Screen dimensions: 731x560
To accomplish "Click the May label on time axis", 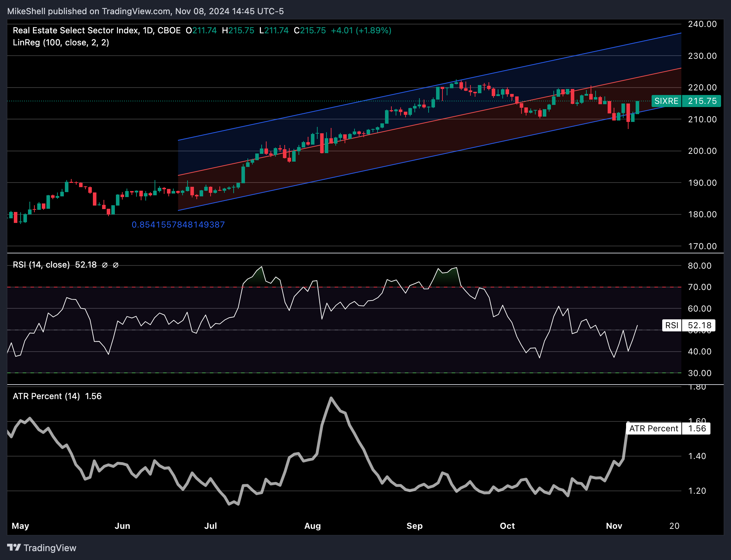I will click(x=20, y=526).
